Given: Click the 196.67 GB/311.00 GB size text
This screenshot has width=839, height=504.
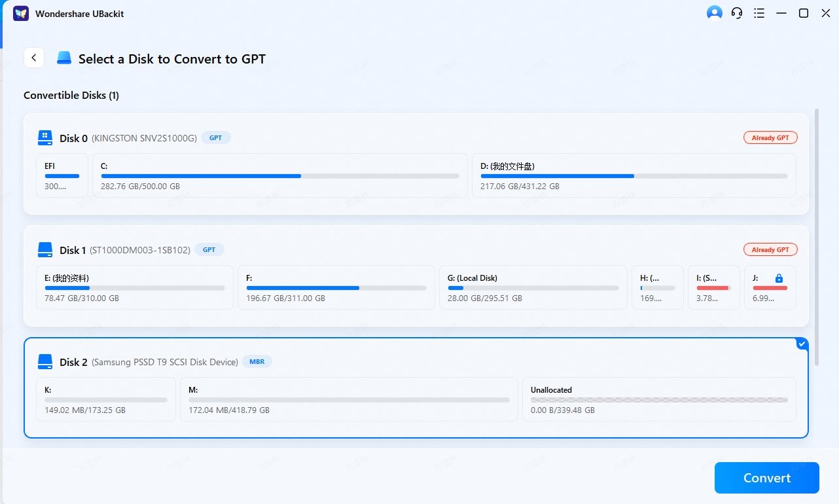Looking at the screenshot, I should (x=285, y=298).
